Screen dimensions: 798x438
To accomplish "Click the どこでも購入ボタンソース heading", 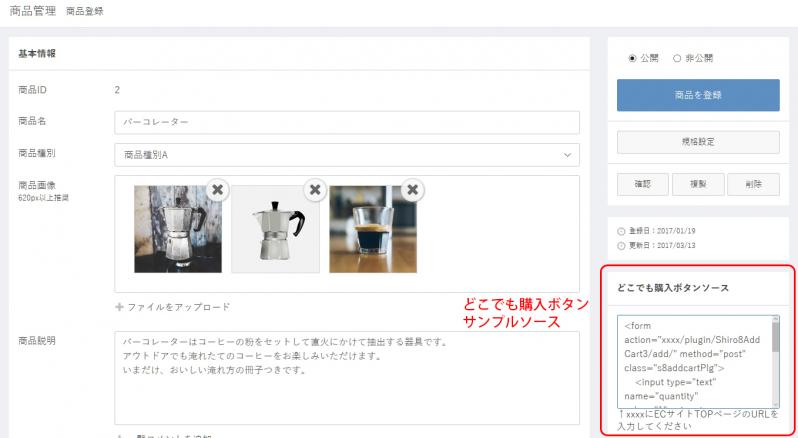I will point(673,288).
